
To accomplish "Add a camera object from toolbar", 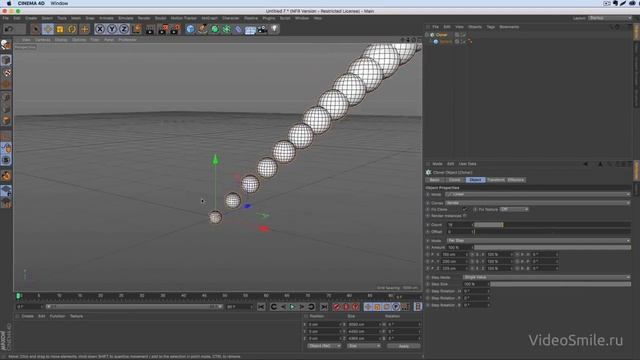I will pos(262,29).
